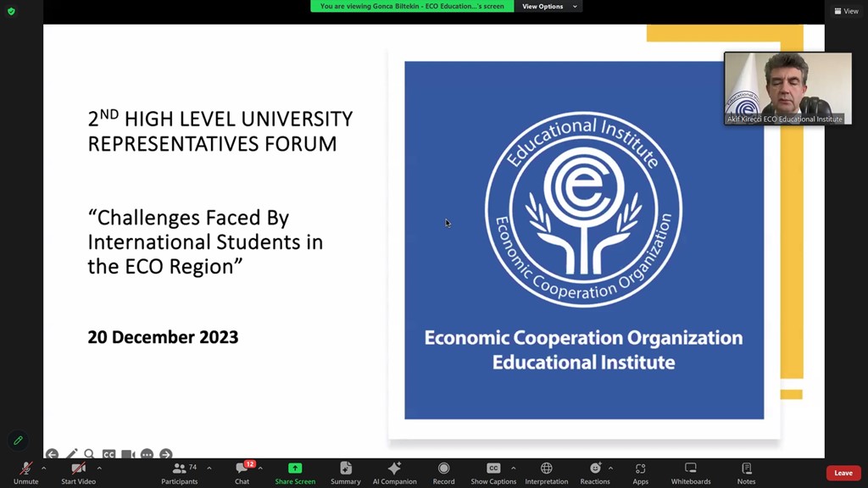Leave the meeting with the red button
The height and width of the screenshot is (488, 868).
(x=843, y=473)
